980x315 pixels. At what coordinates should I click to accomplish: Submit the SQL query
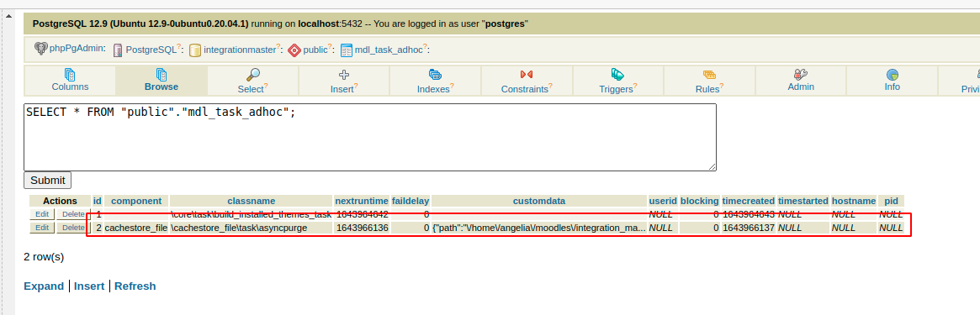coord(47,181)
